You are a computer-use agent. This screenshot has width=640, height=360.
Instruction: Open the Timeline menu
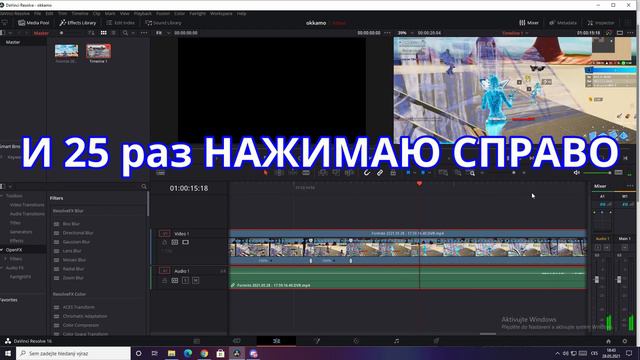[x=80, y=13]
